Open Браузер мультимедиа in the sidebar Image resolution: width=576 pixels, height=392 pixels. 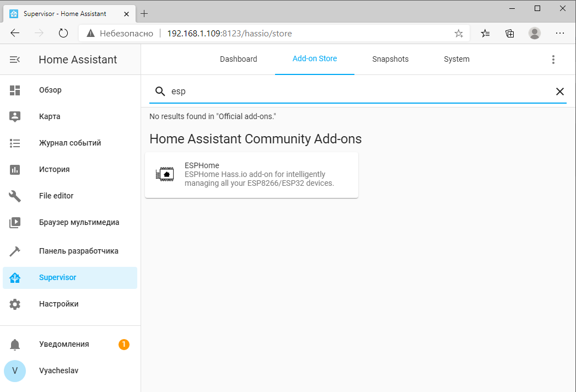pos(70,222)
